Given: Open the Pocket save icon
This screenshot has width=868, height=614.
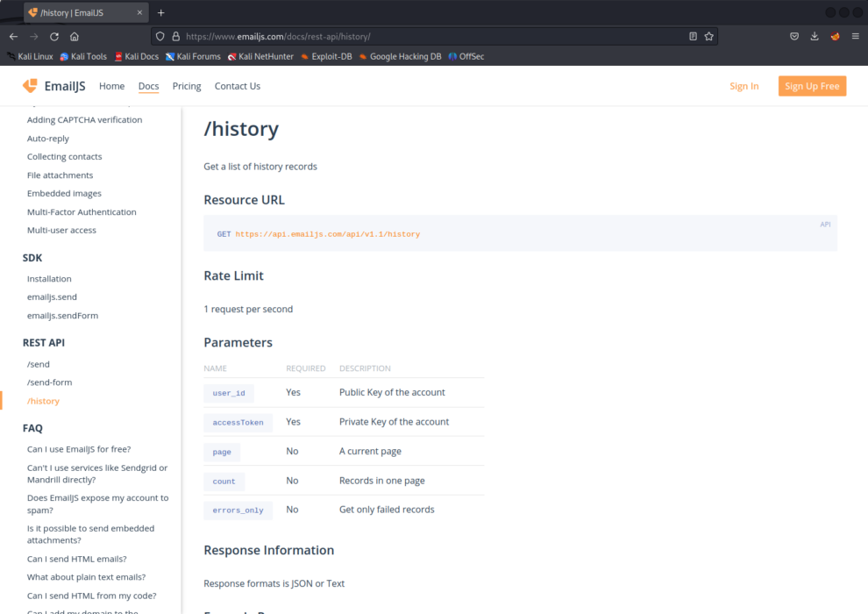Looking at the screenshot, I should pos(794,37).
